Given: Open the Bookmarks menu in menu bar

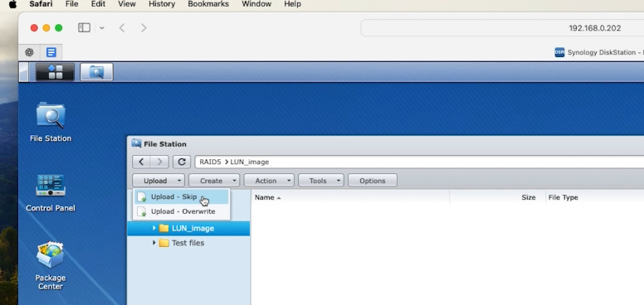Looking at the screenshot, I should (208, 4).
